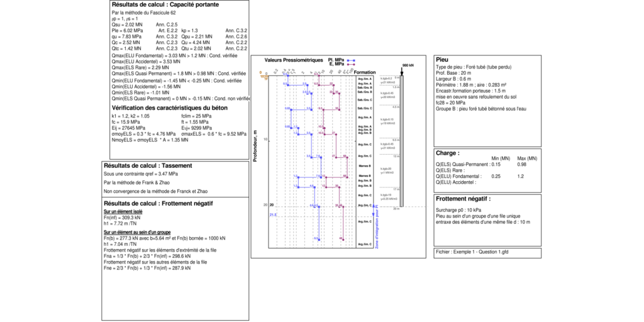
Task: Click the Q(ELU) Fondamental max value 1.2
Action: (x=520, y=176)
